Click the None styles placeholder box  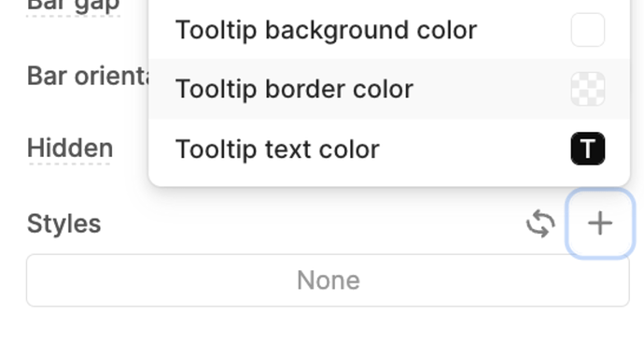click(328, 280)
